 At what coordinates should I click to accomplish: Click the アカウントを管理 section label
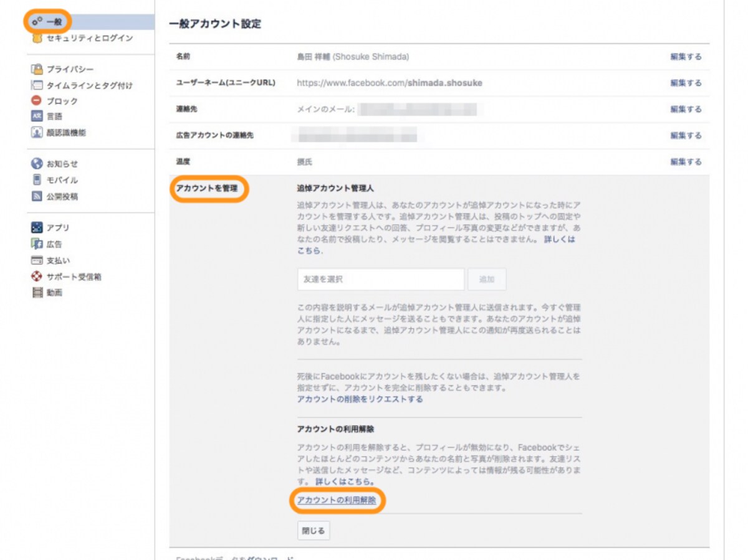click(x=207, y=188)
